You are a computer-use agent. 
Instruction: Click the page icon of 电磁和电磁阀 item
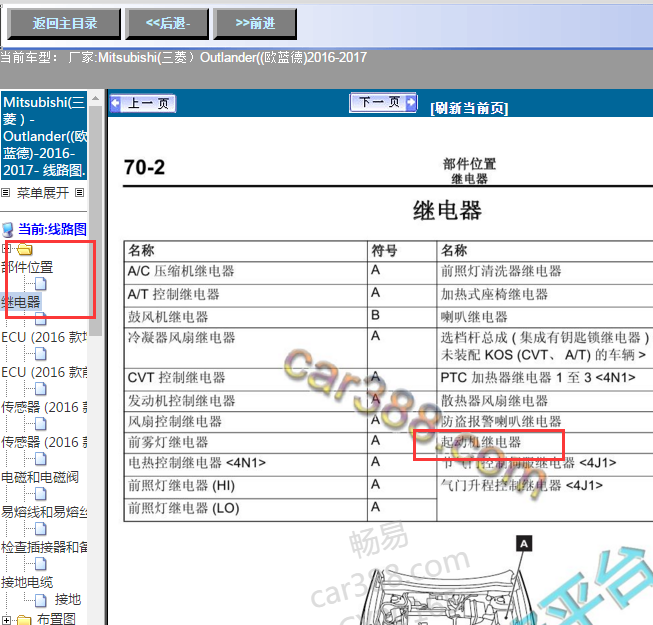[40, 459]
